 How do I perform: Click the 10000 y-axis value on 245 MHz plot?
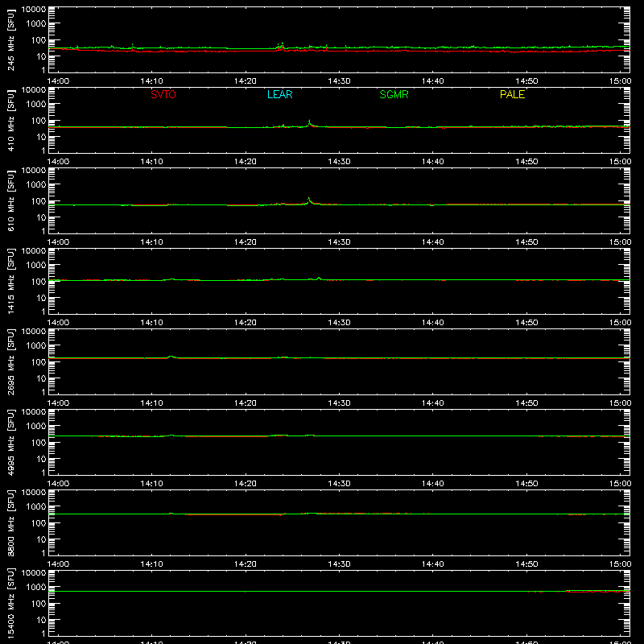[34, 10]
